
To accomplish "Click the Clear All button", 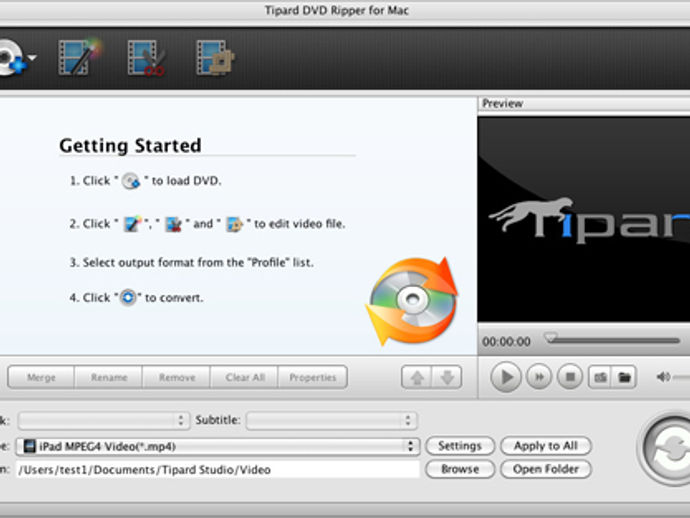I will point(245,377).
